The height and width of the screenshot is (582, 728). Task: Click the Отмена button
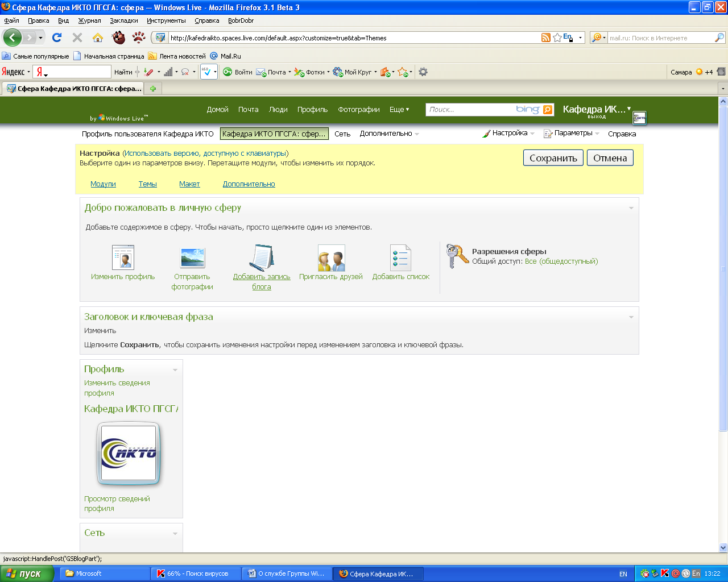[x=610, y=158]
